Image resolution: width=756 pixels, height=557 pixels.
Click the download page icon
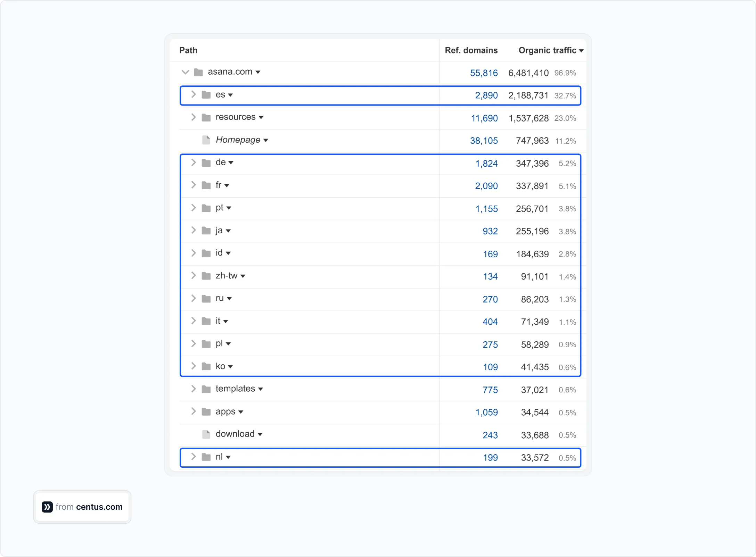point(206,434)
